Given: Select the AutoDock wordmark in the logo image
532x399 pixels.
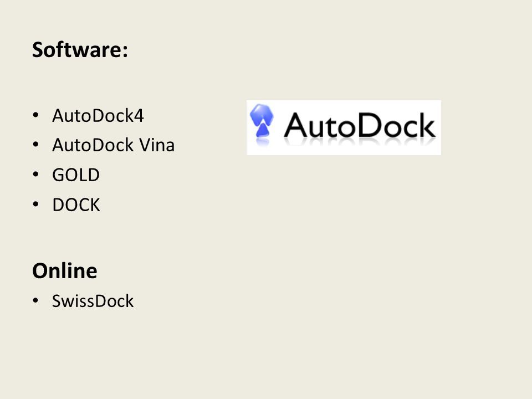Looking at the screenshot, I should pyautogui.click(x=359, y=125).
